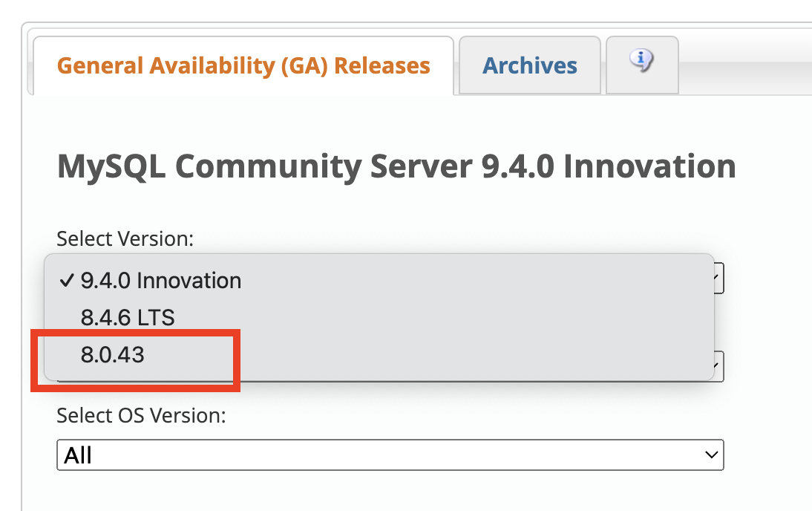Click the Select Version label
The image size is (812, 511).
(x=125, y=239)
